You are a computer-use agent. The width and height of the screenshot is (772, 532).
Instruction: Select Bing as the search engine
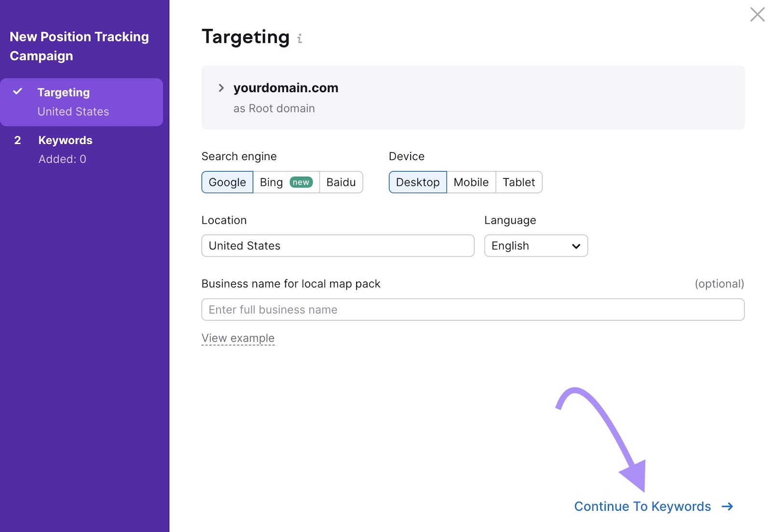[271, 182]
